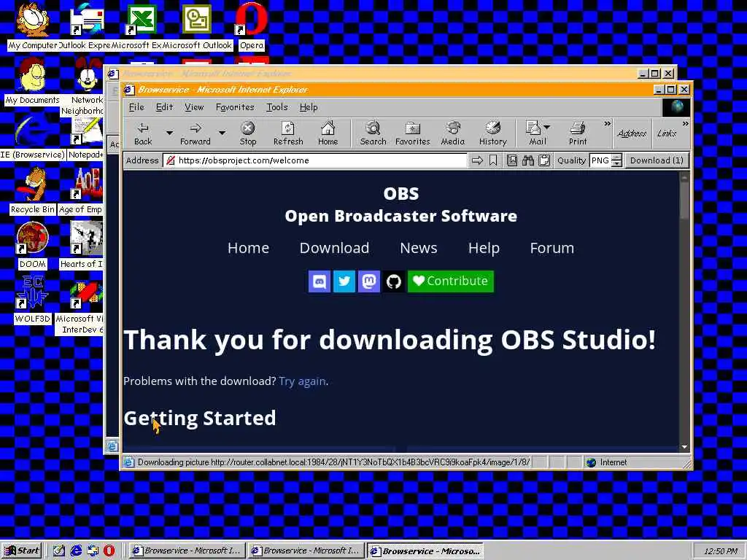747x560 pixels.
Task: Click the Quality PNG value field
Action: tap(600, 160)
